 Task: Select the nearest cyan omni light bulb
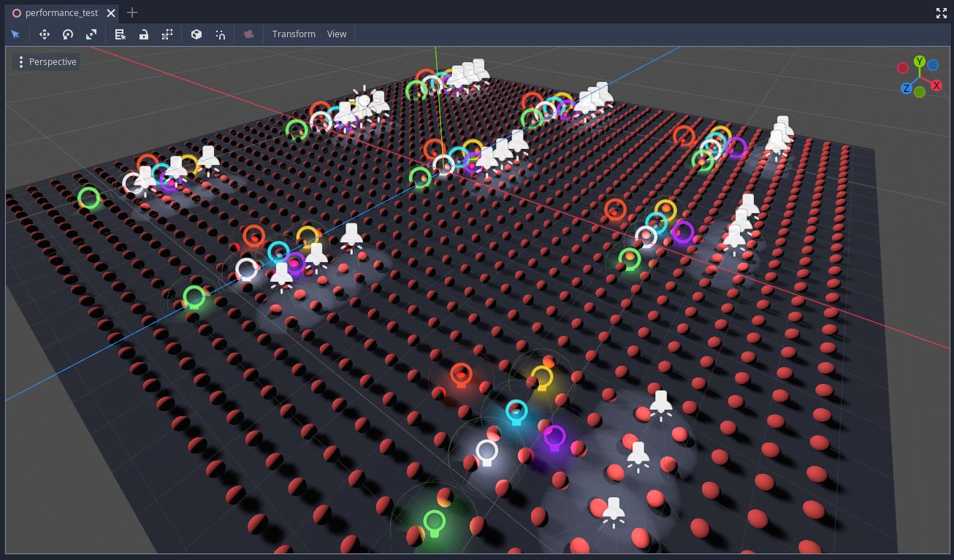(516, 412)
